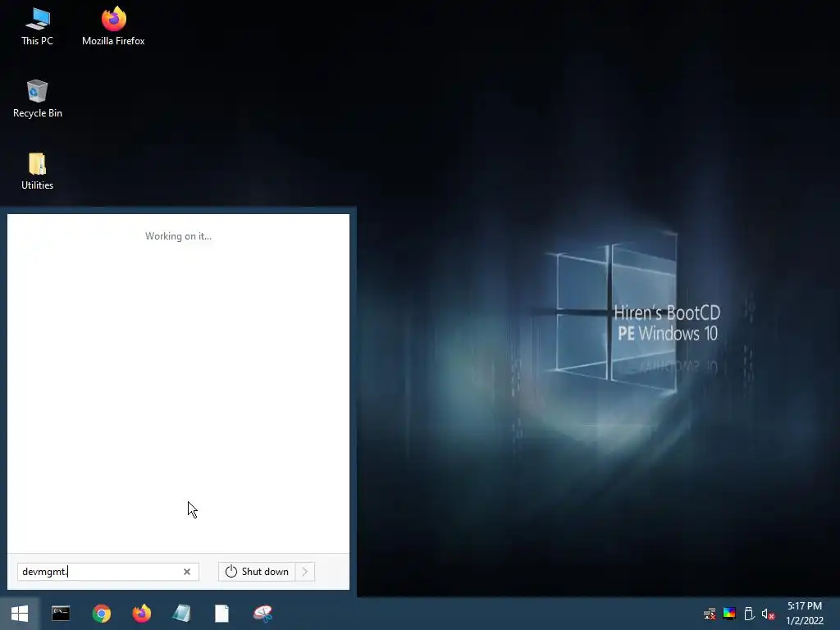Open the taskbar clock showing 5:17 PM

804,614
